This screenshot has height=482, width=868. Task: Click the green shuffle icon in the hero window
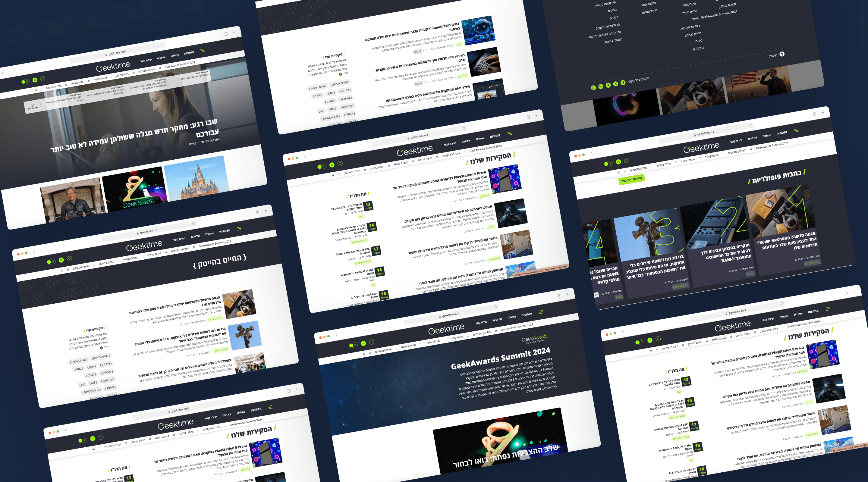(35, 80)
